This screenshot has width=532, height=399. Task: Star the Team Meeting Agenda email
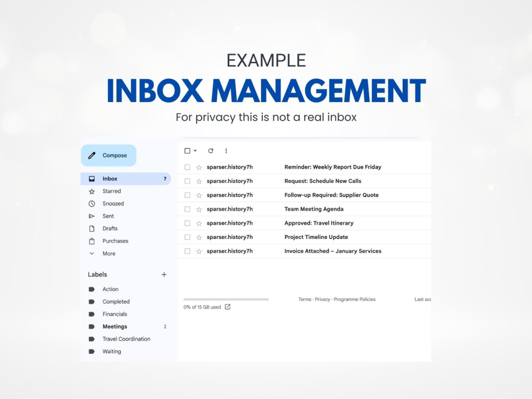[199, 209]
